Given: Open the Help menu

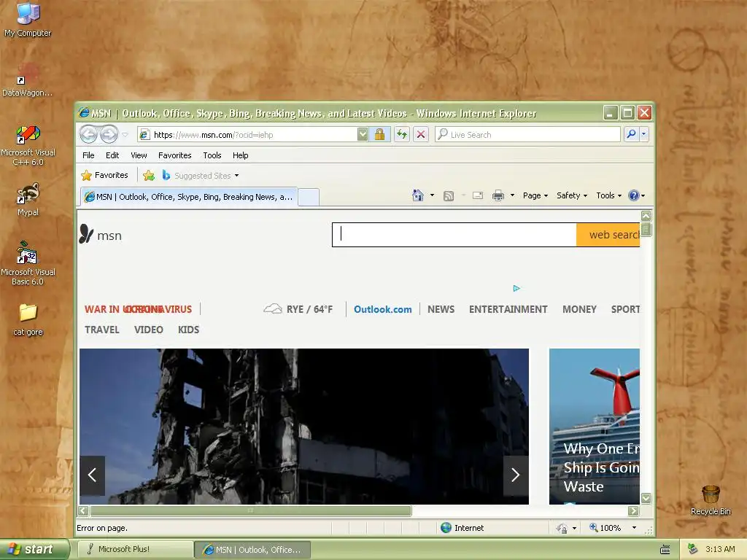Looking at the screenshot, I should point(240,155).
